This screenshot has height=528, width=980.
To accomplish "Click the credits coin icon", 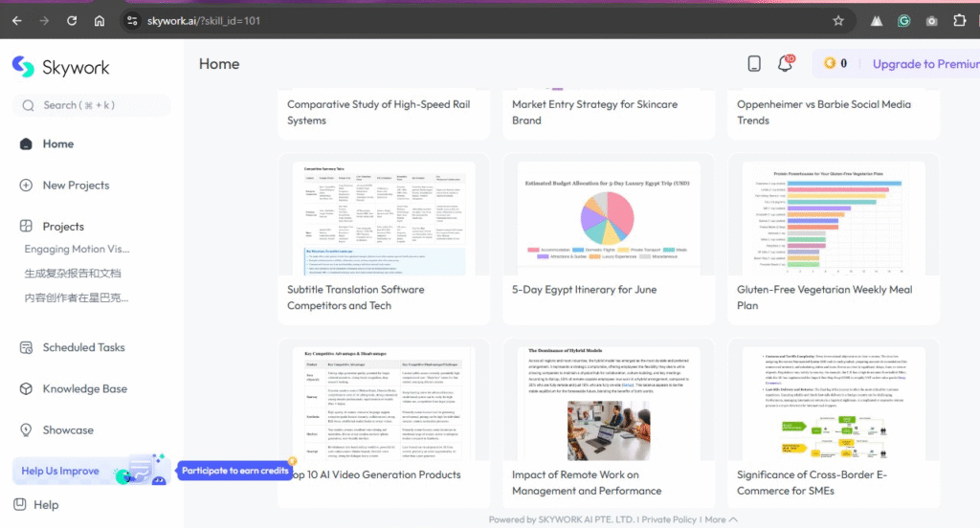I will [830, 64].
